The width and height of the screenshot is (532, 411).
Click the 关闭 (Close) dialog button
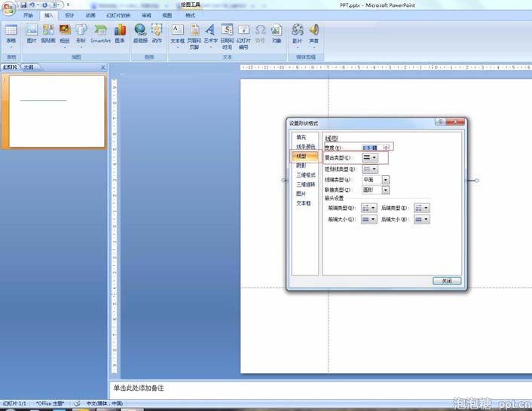(447, 281)
